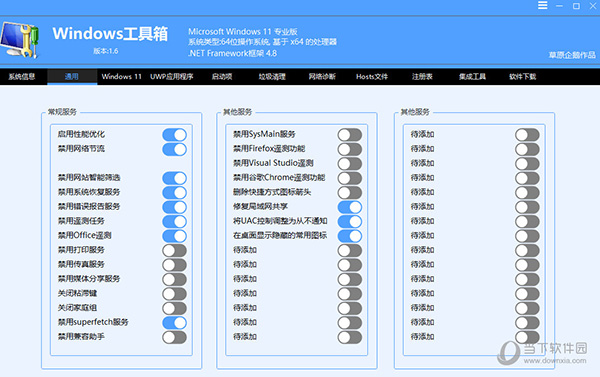Switch to the 系统信息 tab

[x=22, y=77]
